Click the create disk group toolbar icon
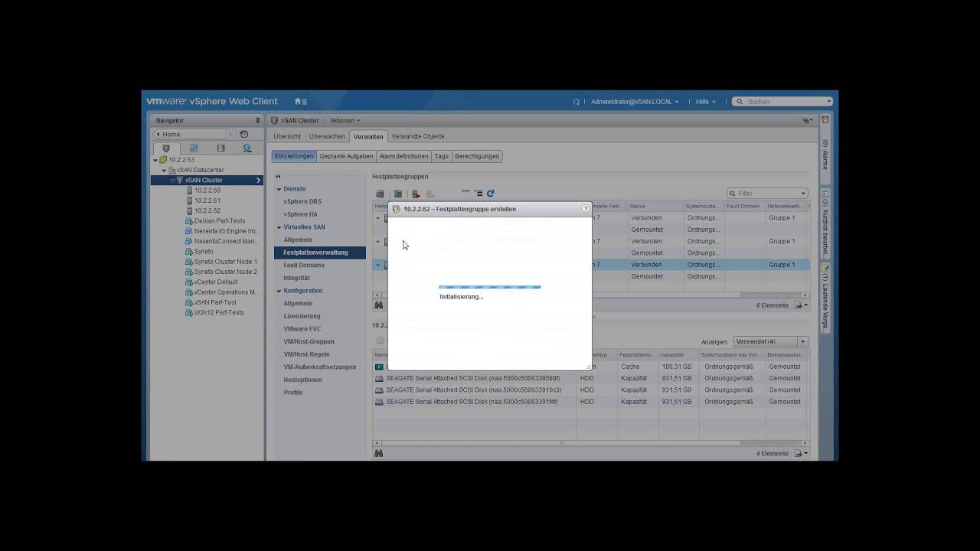This screenshot has width=980, height=551. [x=397, y=194]
